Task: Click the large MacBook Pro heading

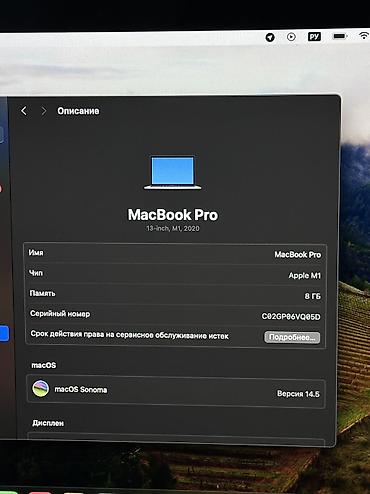Action: coord(173,215)
